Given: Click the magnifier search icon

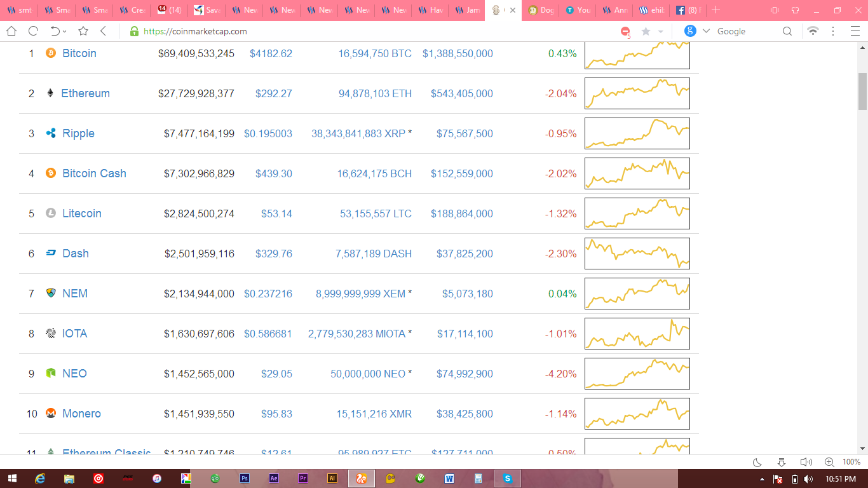Looking at the screenshot, I should (787, 31).
